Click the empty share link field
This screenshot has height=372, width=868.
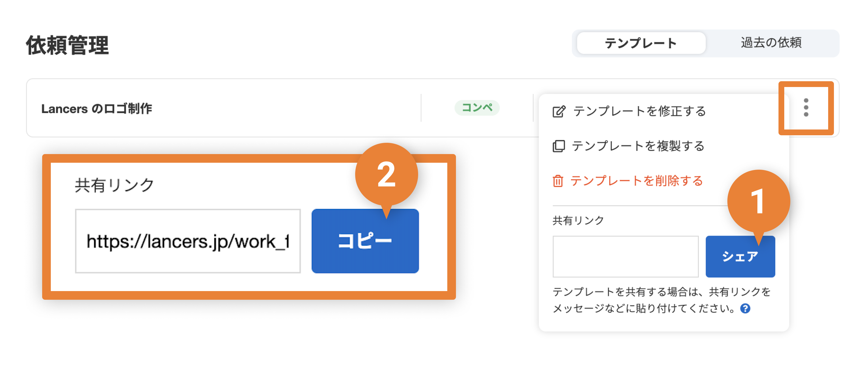coord(625,256)
